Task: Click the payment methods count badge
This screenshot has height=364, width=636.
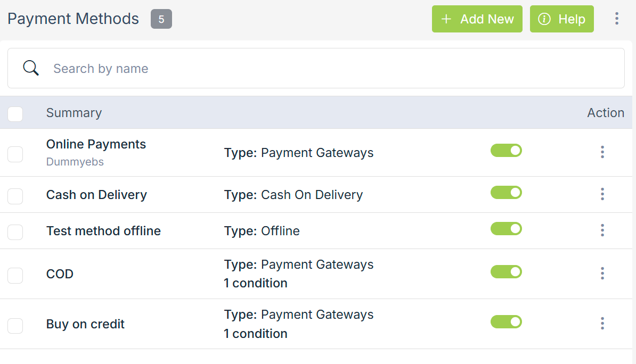Action: 161,19
